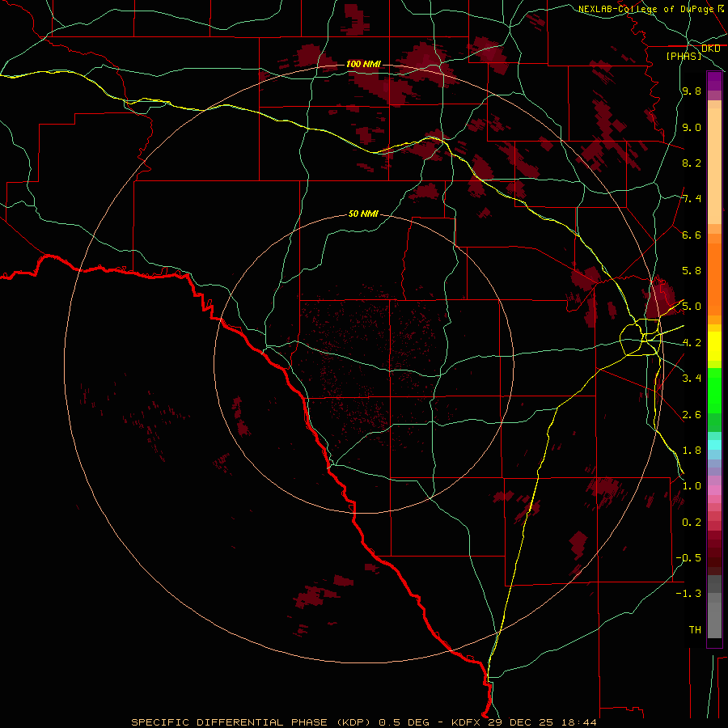Viewport: 728px width, 728px height.
Task: Click the 50 NMI range ring label
Action: (x=363, y=214)
